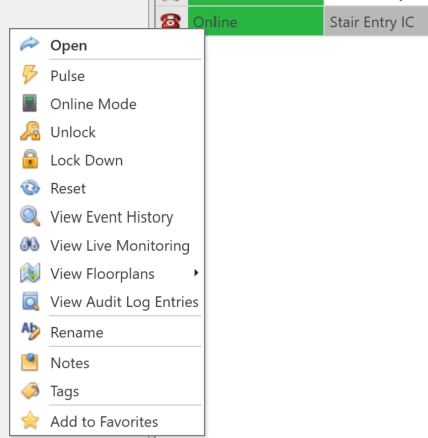Select Reset menu entry
The height and width of the screenshot is (438, 428).
(x=107, y=188)
